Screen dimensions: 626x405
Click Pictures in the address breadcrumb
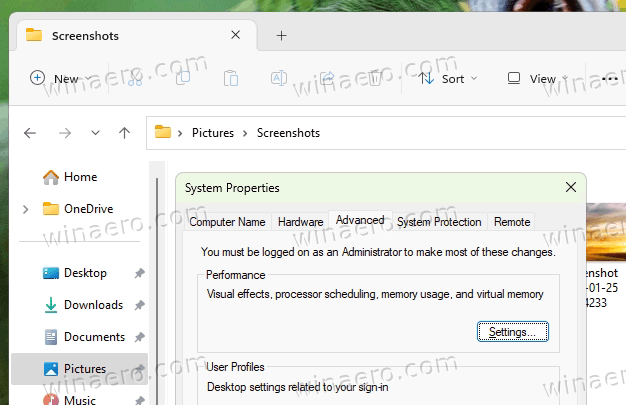pos(213,133)
